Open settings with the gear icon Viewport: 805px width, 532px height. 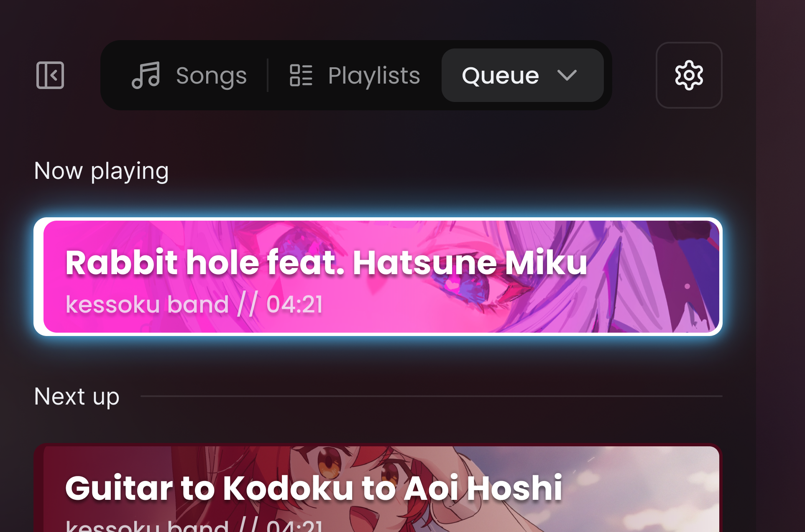pos(689,75)
